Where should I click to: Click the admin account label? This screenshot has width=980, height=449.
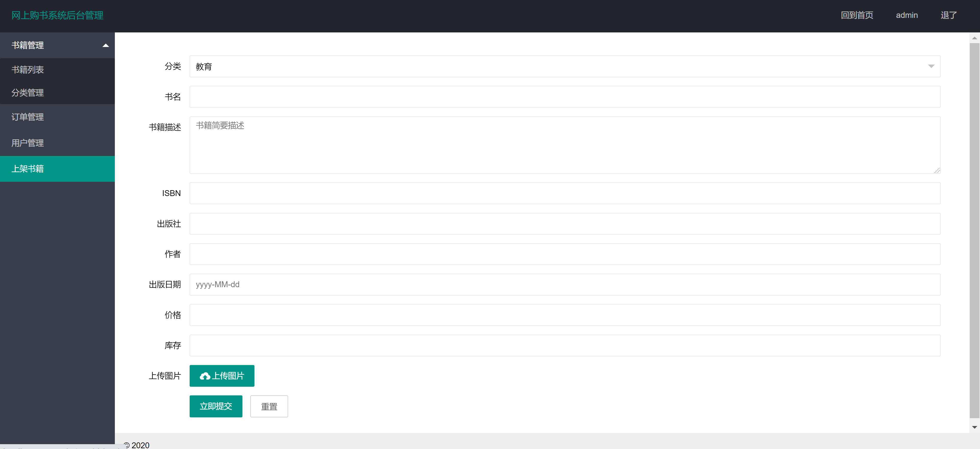[x=907, y=15]
